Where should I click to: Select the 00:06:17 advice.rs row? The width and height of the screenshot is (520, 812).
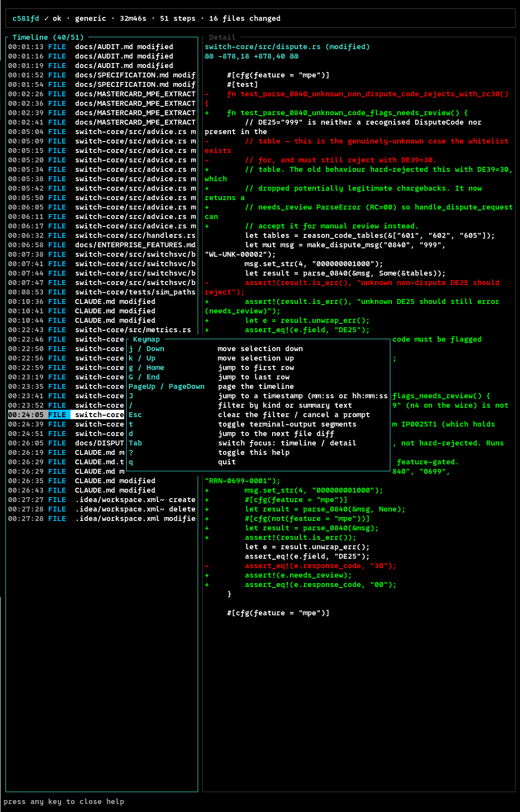(x=102, y=226)
